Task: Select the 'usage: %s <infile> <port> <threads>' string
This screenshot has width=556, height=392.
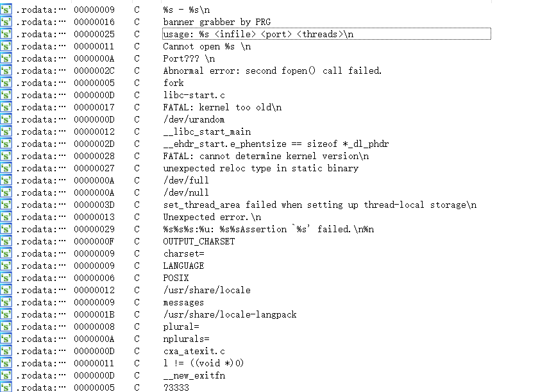Action: point(258,34)
